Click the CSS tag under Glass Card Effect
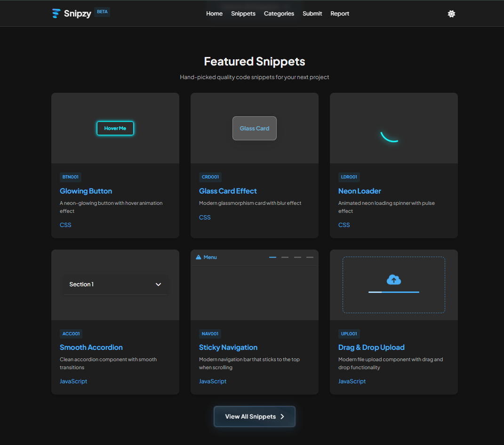Screen dimensions: 504x445 click(205, 218)
